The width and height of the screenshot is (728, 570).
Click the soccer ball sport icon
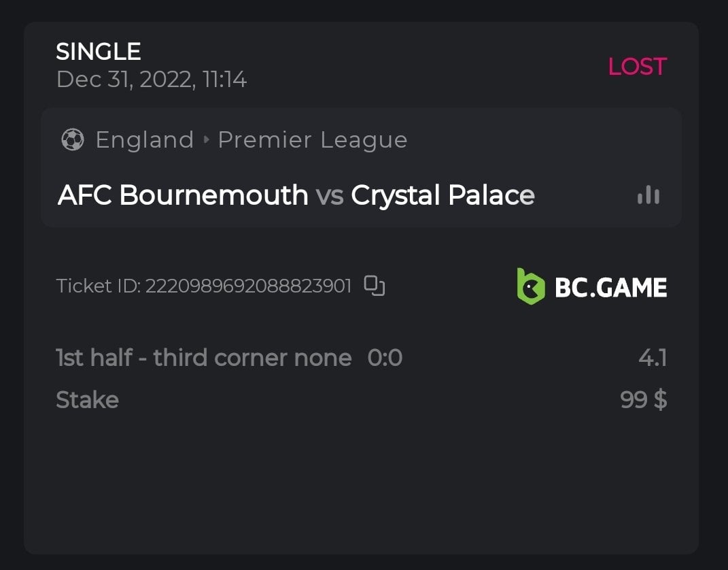tap(72, 140)
